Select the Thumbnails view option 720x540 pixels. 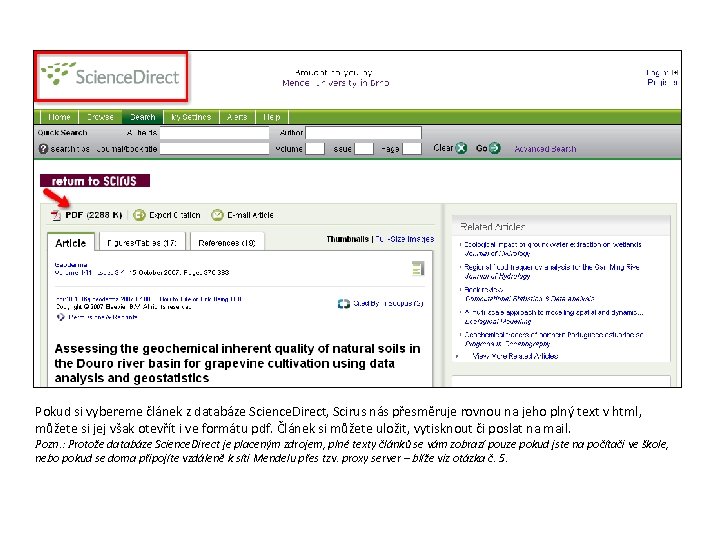point(348,239)
